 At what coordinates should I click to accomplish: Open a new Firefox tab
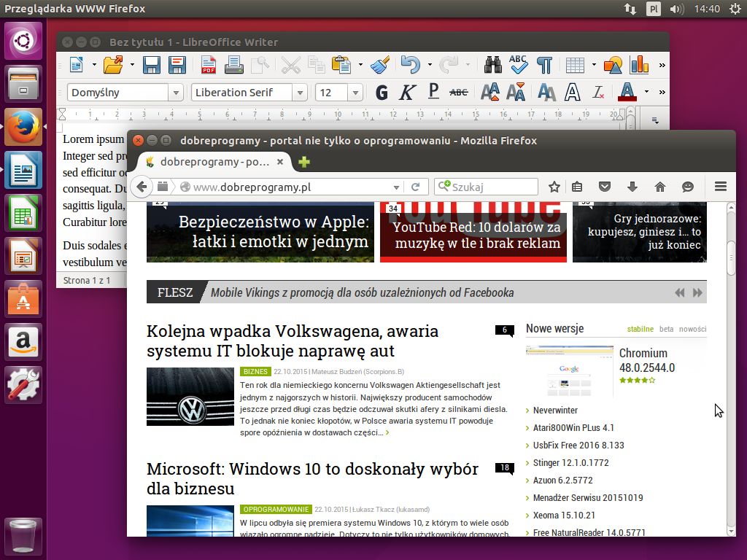coord(304,162)
